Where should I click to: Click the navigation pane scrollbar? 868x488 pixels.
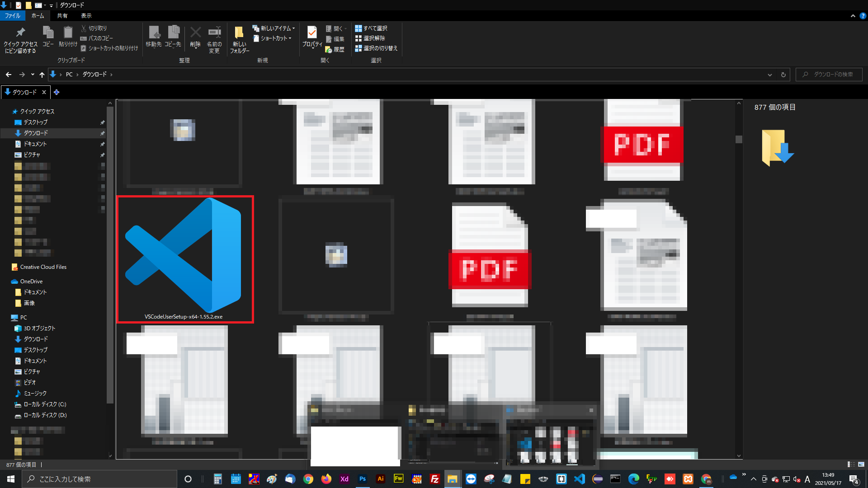pyautogui.click(x=110, y=255)
